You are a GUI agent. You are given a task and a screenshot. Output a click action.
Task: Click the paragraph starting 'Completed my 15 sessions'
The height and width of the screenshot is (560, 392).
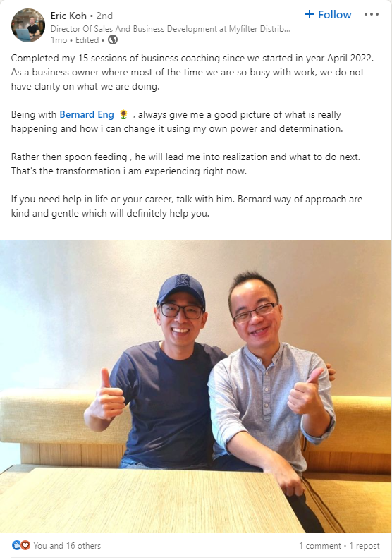pyautogui.click(x=192, y=72)
